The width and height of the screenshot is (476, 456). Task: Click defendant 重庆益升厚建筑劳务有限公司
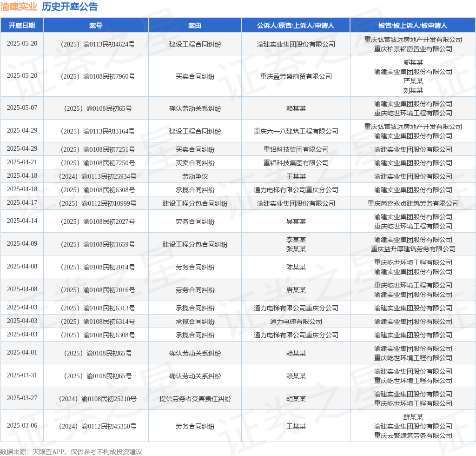point(413,249)
